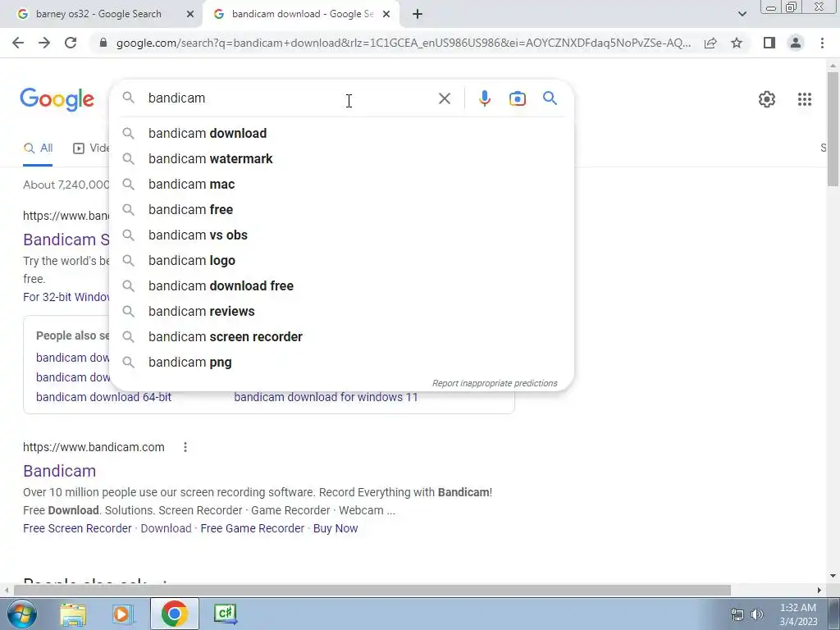Open the Buy Now sitelink
Viewport: 840px width, 630px height.
(x=336, y=528)
